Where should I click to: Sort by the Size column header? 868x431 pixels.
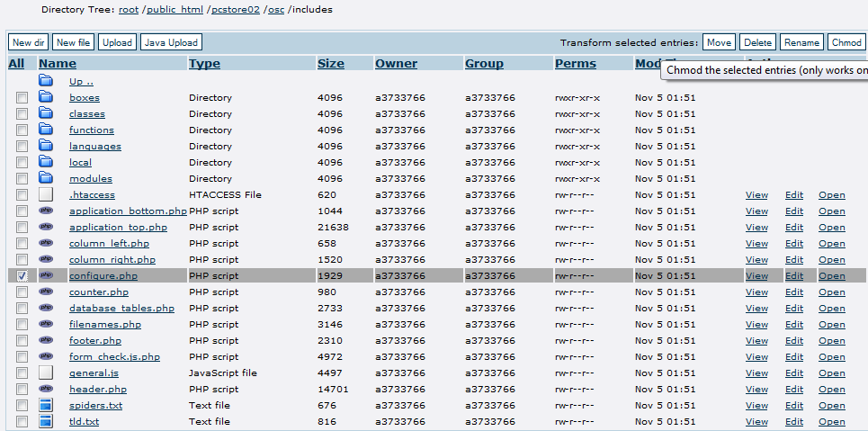click(x=330, y=64)
